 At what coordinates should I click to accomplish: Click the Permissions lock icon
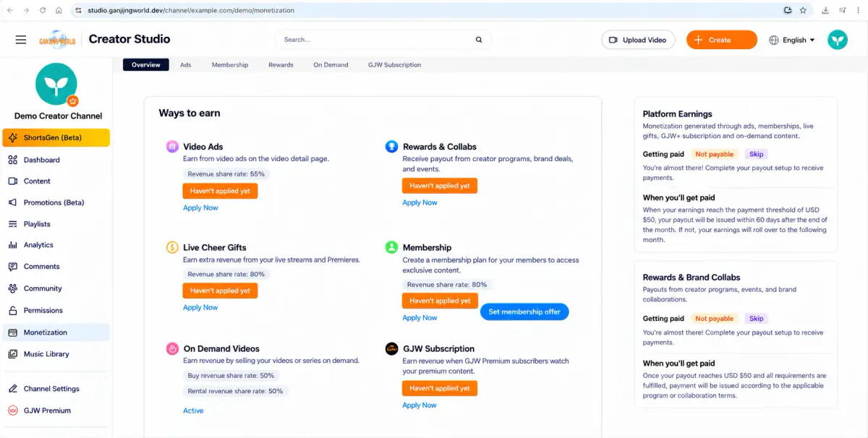point(12,310)
